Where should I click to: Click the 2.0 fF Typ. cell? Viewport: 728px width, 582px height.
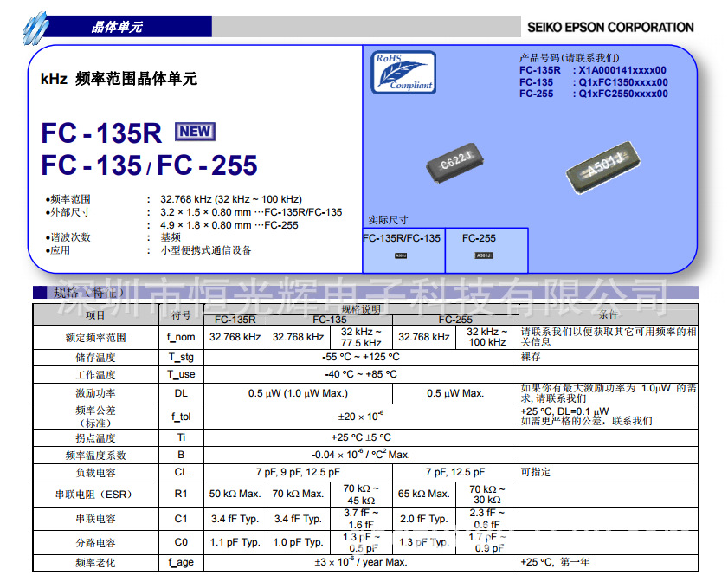point(424,519)
